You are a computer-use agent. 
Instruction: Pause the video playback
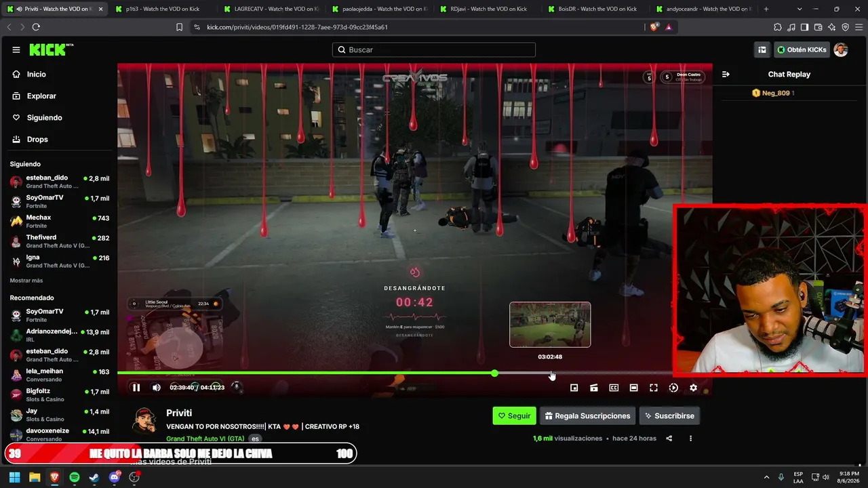[136, 388]
